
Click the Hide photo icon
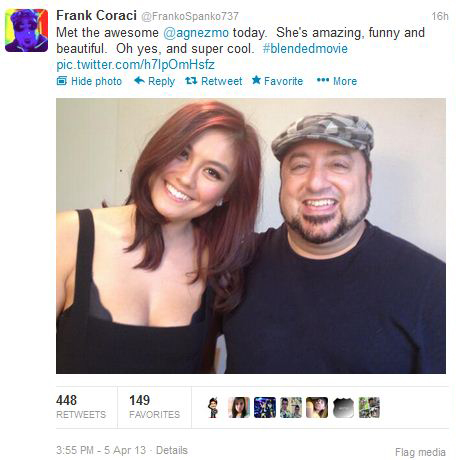(x=62, y=81)
